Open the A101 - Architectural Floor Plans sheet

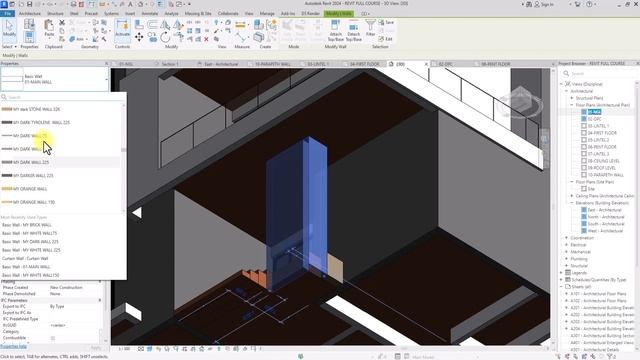point(598,294)
